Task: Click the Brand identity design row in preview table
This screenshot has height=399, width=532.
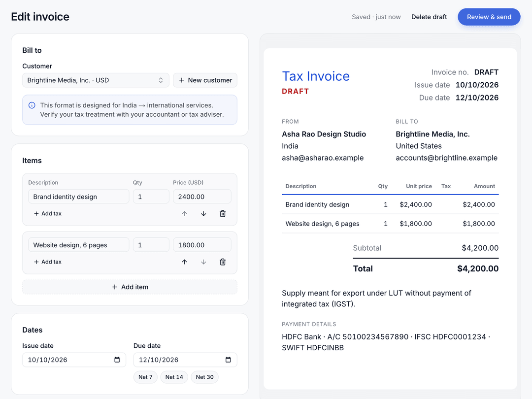Action: point(390,204)
